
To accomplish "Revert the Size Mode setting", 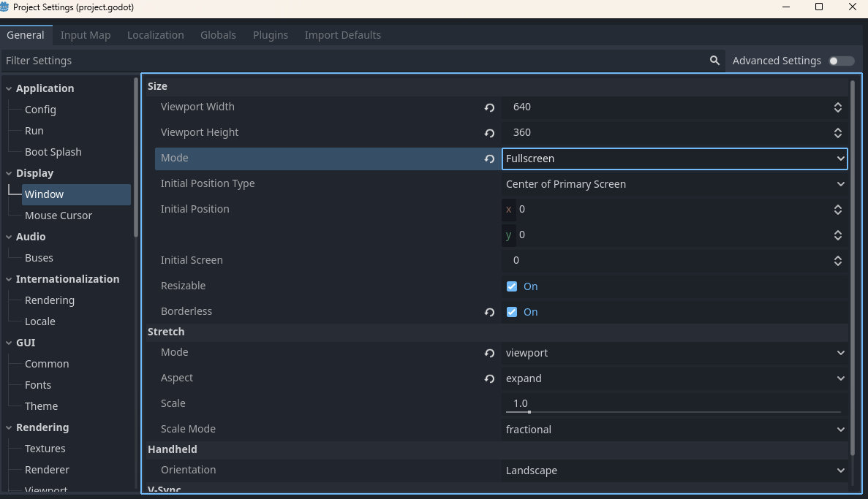I will 489,159.
